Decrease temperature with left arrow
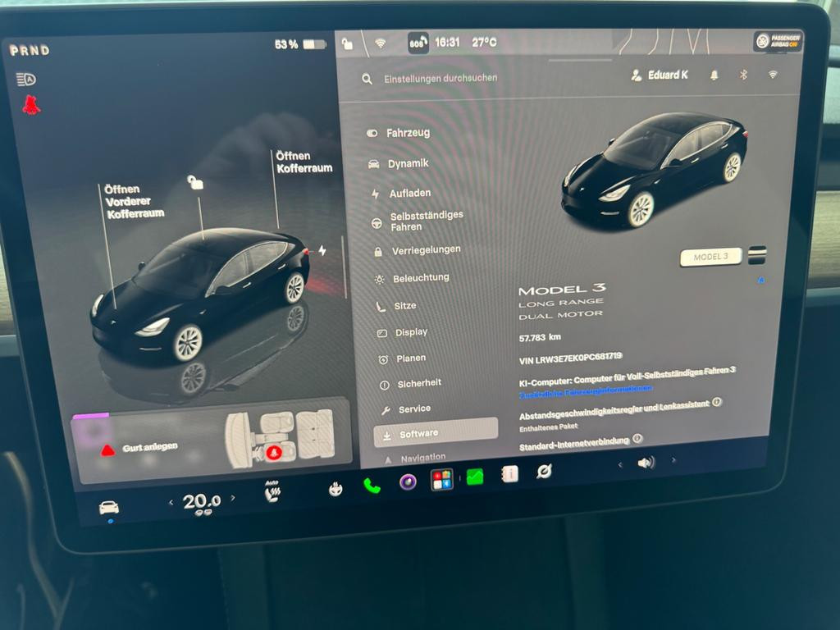Screen dimensions: 840x630 click(171, 502)
